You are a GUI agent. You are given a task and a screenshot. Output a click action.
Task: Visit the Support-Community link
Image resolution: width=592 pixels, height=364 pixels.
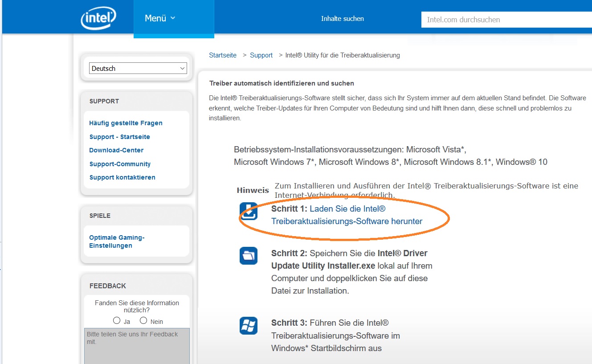(x=120, y=164)
